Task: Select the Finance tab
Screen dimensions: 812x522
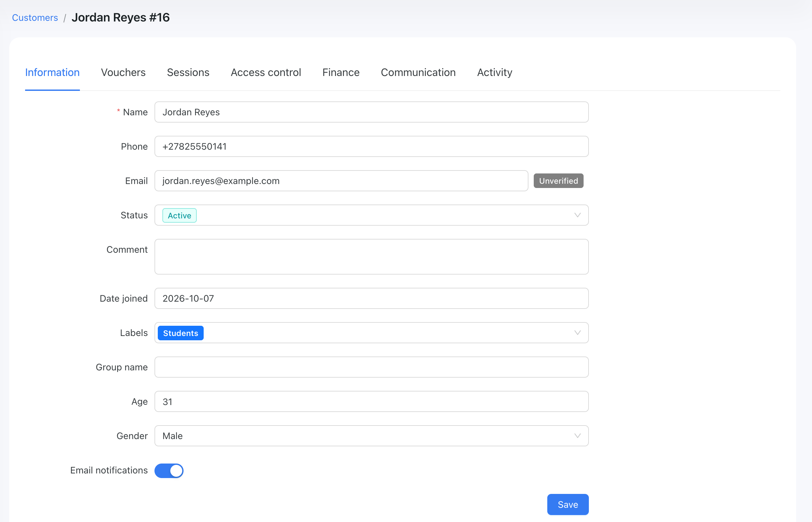Action: [x=341, y=73]
